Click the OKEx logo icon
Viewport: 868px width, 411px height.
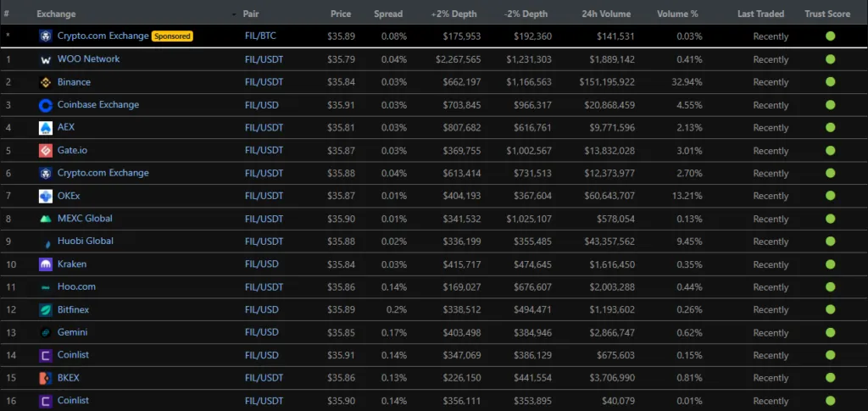tap(46, 196)
